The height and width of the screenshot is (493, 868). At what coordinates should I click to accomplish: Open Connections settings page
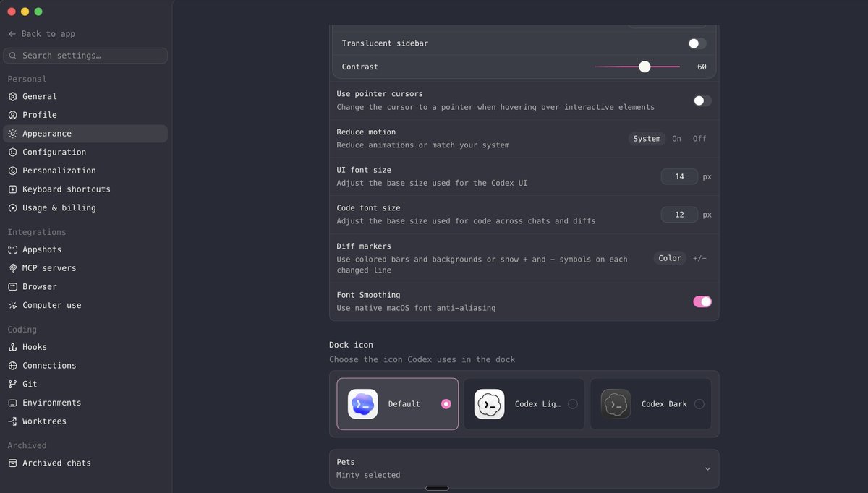click(85, 366)
